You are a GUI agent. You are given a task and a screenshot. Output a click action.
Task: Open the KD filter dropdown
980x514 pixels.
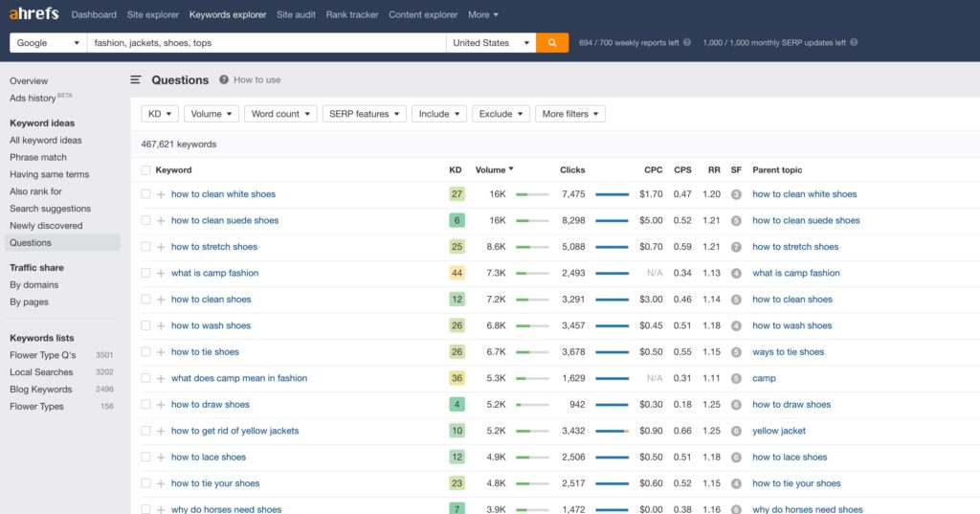(160, 114)
